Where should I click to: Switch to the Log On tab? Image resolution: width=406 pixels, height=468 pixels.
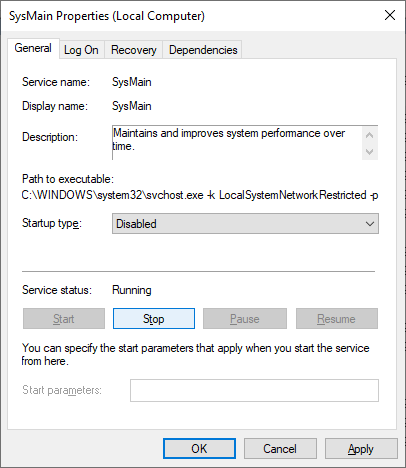click(x=82, y=50)
